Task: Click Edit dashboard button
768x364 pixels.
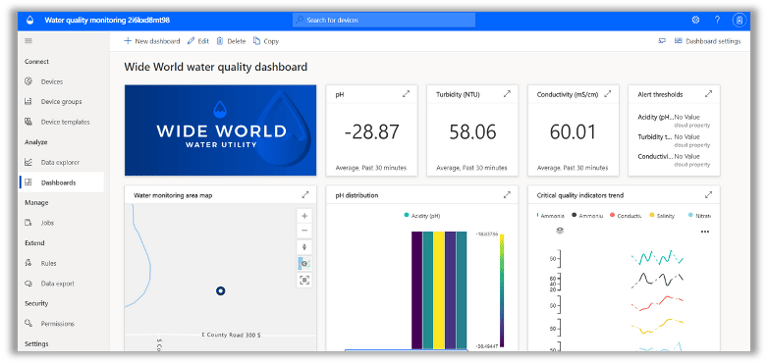Action: (x=198, y=41)
